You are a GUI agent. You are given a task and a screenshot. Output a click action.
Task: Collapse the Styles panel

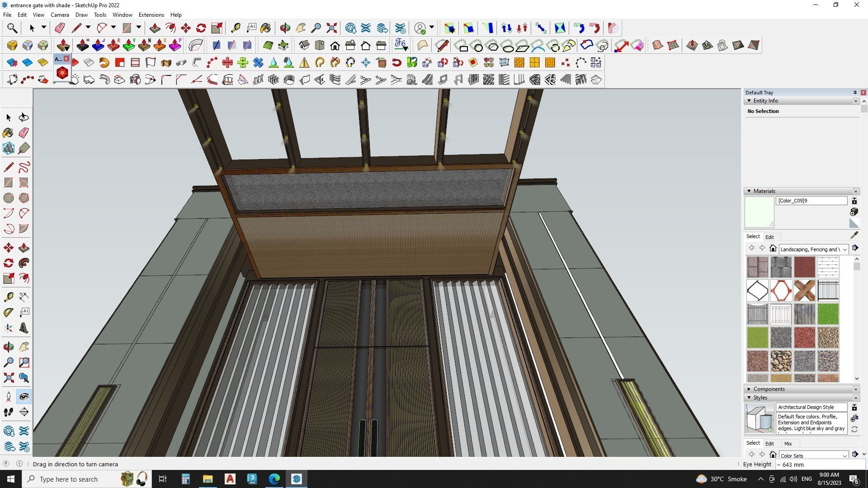[749, 398]
